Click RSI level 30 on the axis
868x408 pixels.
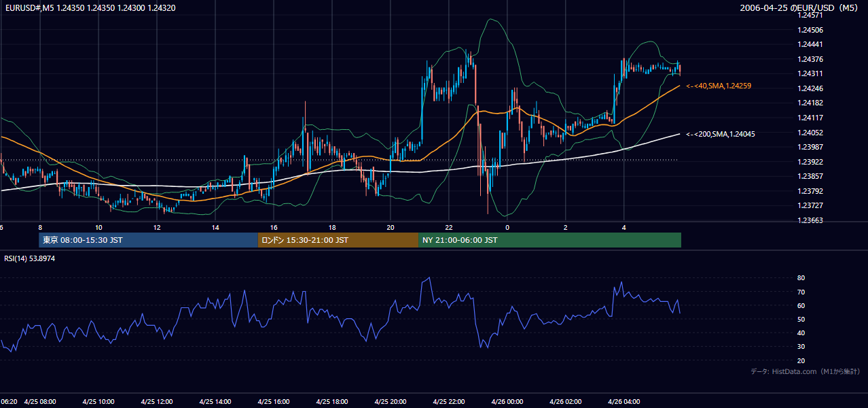(x=801, y=347)
